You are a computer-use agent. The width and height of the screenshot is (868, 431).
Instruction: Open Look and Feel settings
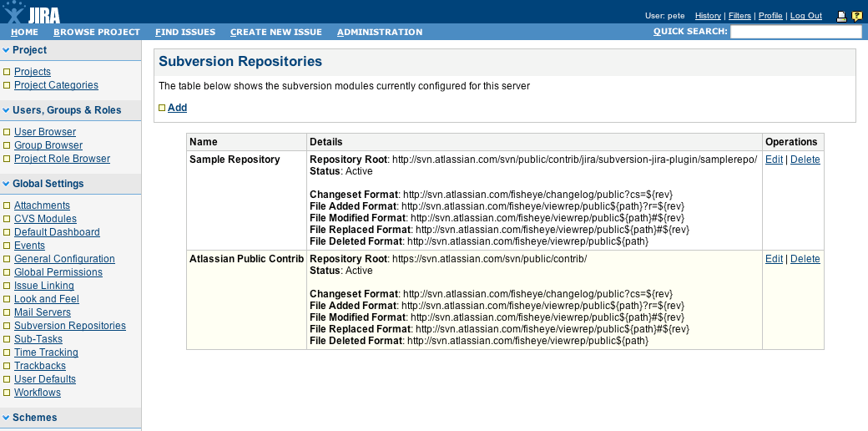47,299
